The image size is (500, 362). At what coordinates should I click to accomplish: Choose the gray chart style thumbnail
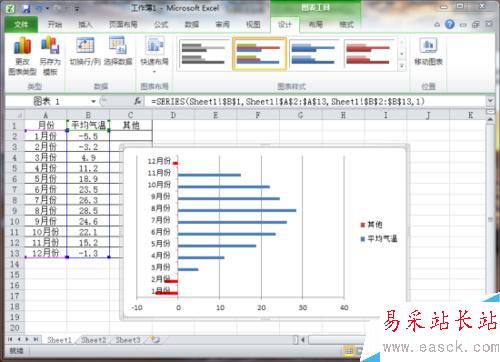pos(203,54)
